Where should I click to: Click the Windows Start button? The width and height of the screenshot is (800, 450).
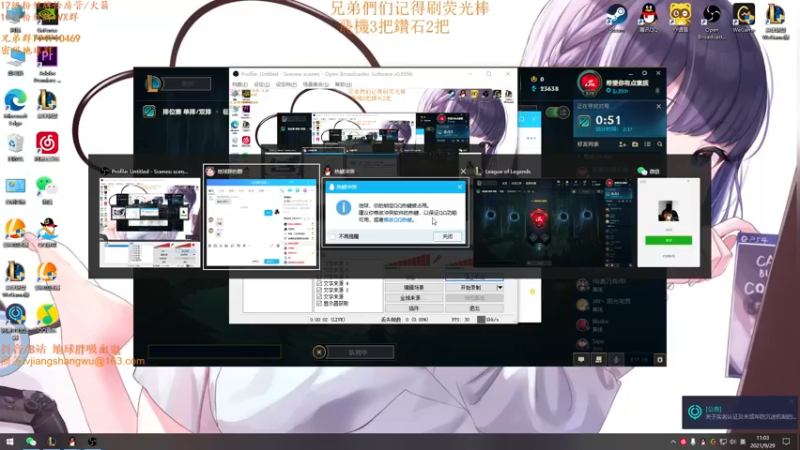tap(9, 441)
